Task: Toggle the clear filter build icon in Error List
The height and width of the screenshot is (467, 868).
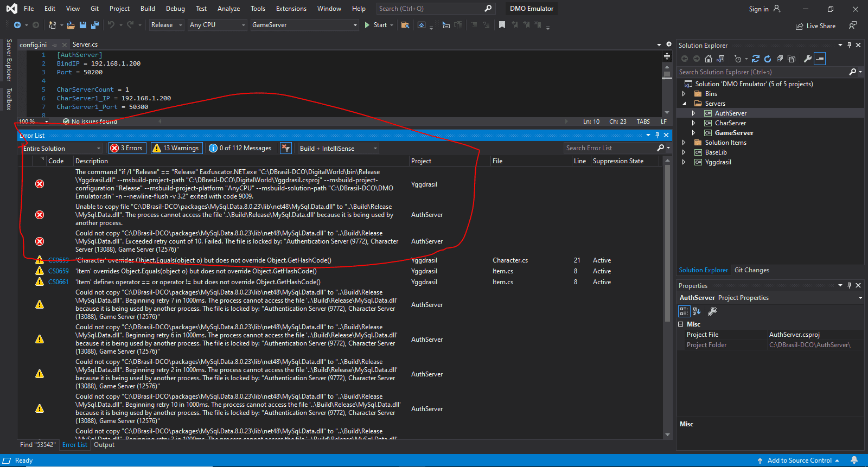Action: point(286,148)
